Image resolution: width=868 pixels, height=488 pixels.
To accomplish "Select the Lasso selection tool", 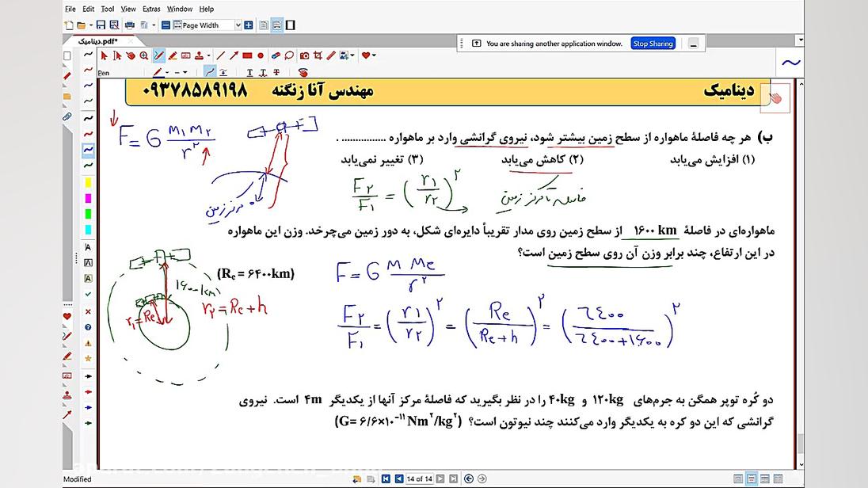I will coord(290,55).
